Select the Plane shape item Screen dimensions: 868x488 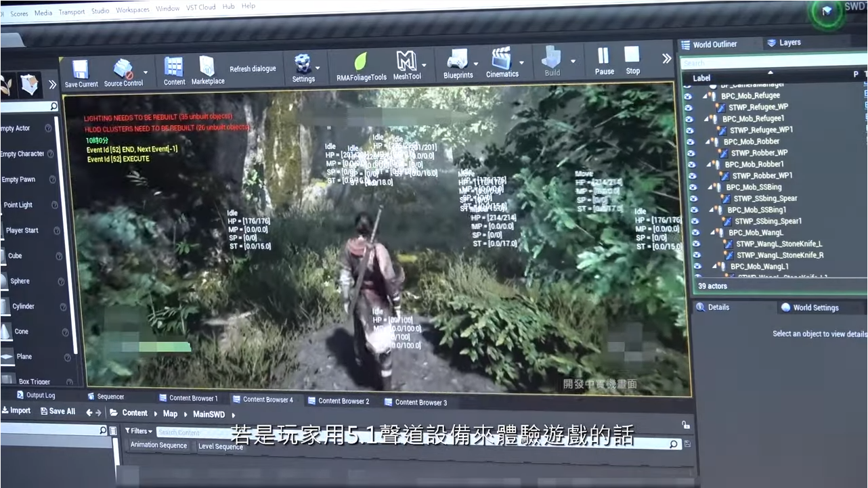(24, 357)
